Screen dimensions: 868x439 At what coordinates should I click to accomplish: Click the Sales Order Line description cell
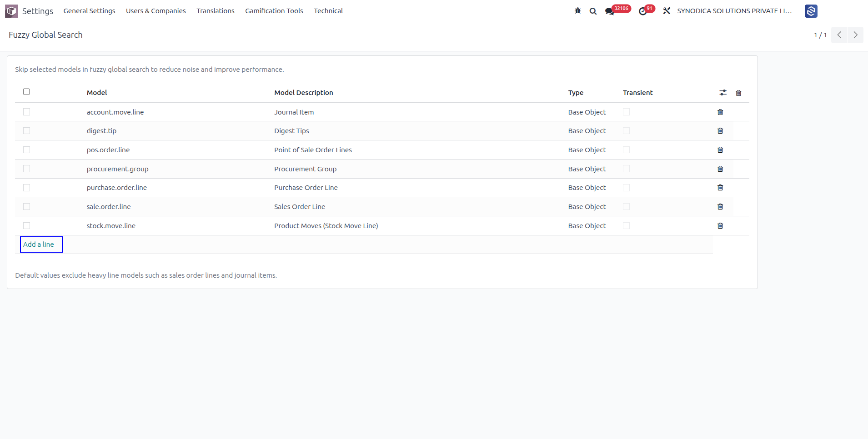click(x=300, y=207)
